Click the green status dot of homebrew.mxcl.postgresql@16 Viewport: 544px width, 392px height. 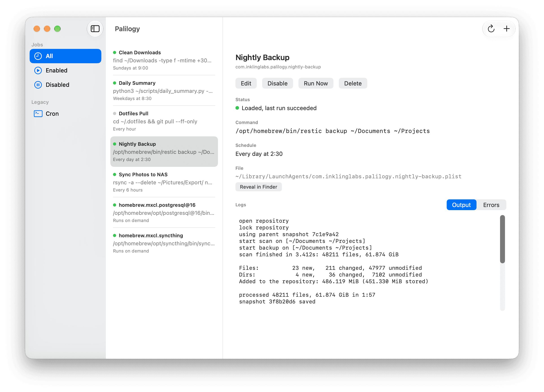tap(115, 205)
